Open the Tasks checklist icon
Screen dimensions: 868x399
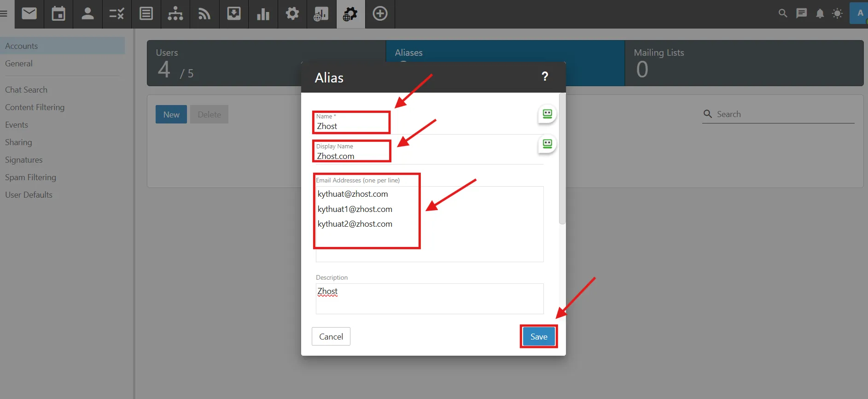[x=117, y=14]
